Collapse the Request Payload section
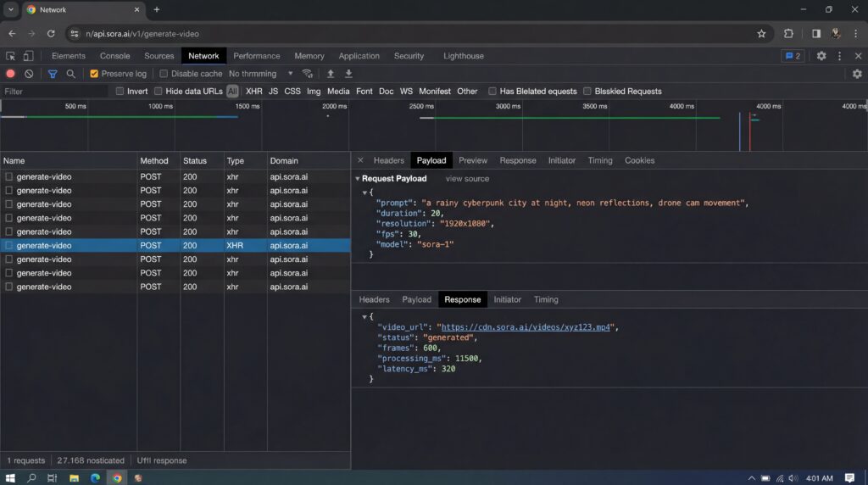The image size is (868, 485). (358, 179)
